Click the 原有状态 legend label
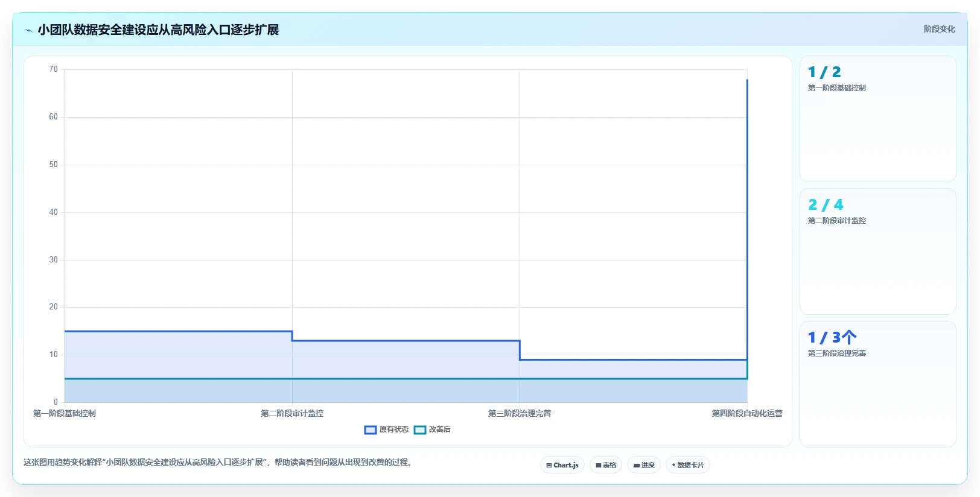This screenshot has width=980, height=497. [x=394, y=429]
